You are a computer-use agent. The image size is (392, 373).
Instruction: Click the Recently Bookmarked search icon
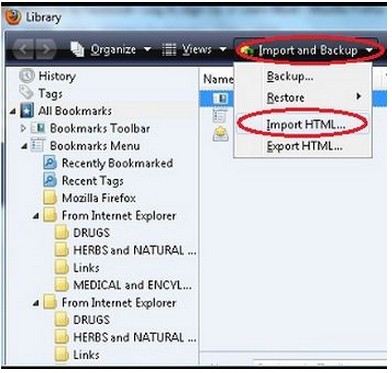point(50,163)
